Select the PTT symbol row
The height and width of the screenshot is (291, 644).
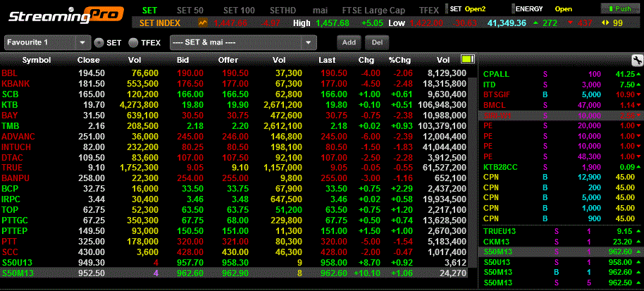[x=234, y=242]
